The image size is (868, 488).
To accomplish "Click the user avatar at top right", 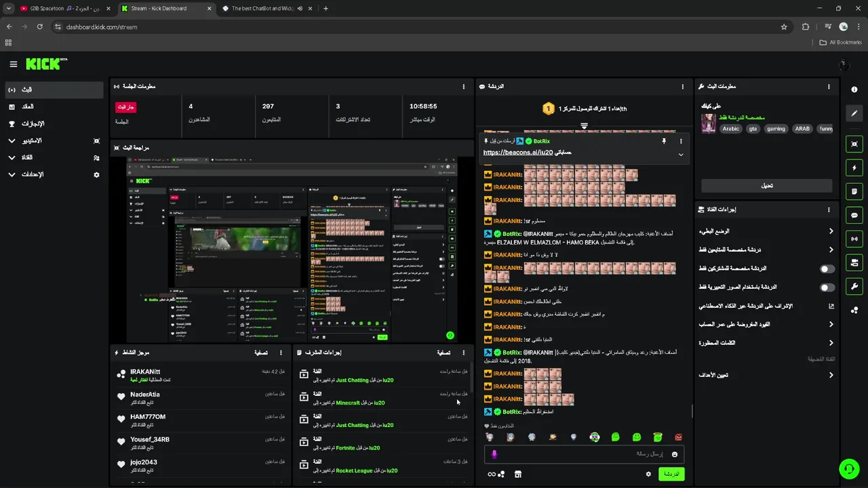I will coord(844,65).
